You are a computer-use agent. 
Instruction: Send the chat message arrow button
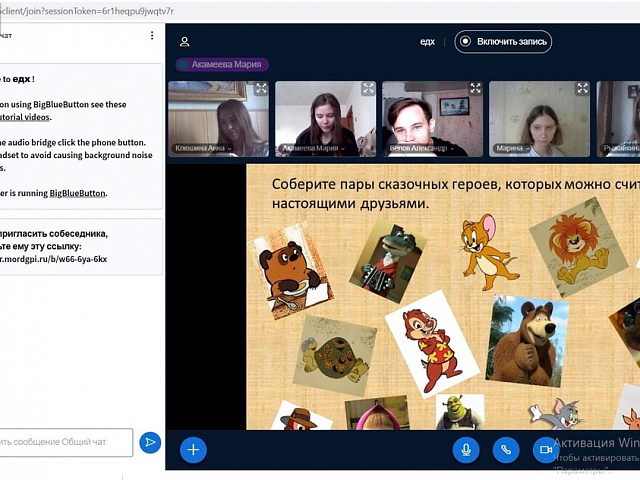[150, 442]
